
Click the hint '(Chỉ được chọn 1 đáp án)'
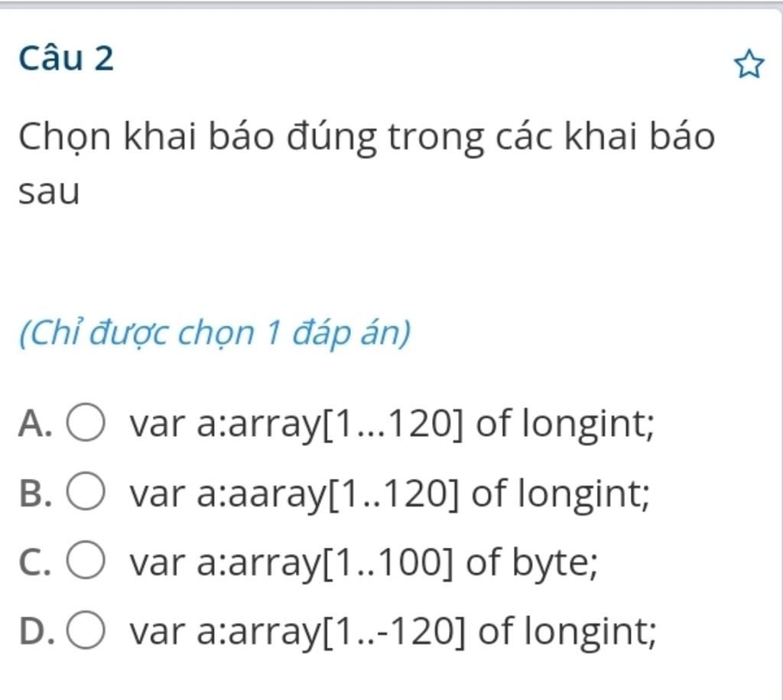(x=215, y=333)
